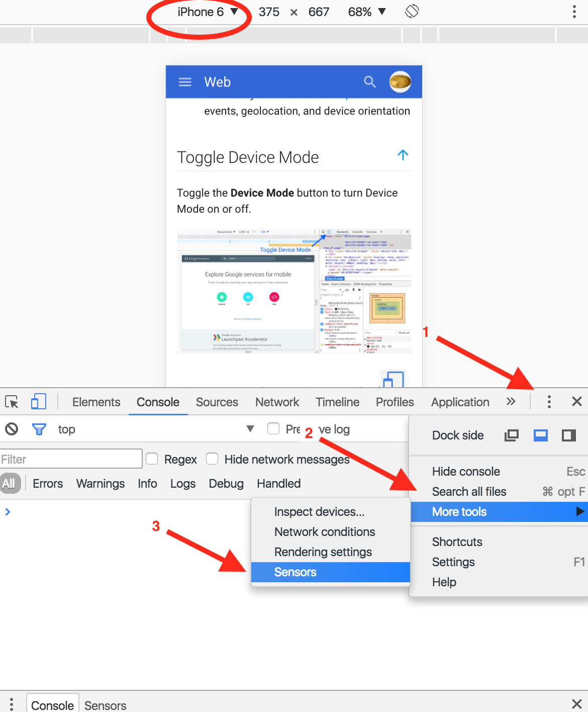This screenshot has height=712, width=588.
Task: Select the Info log level filter
Action: [147, 484]
